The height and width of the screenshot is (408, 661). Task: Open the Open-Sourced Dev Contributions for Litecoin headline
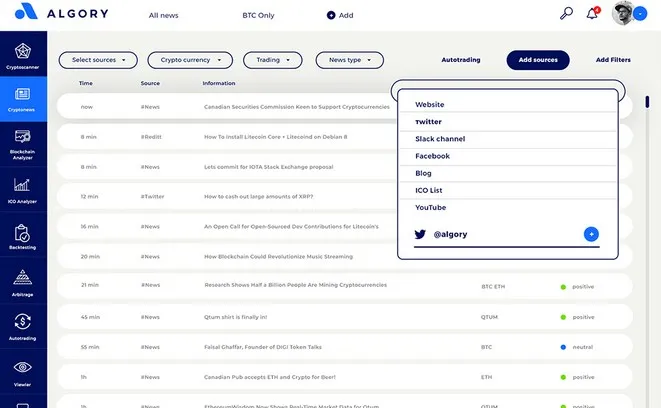click(291, 226)
